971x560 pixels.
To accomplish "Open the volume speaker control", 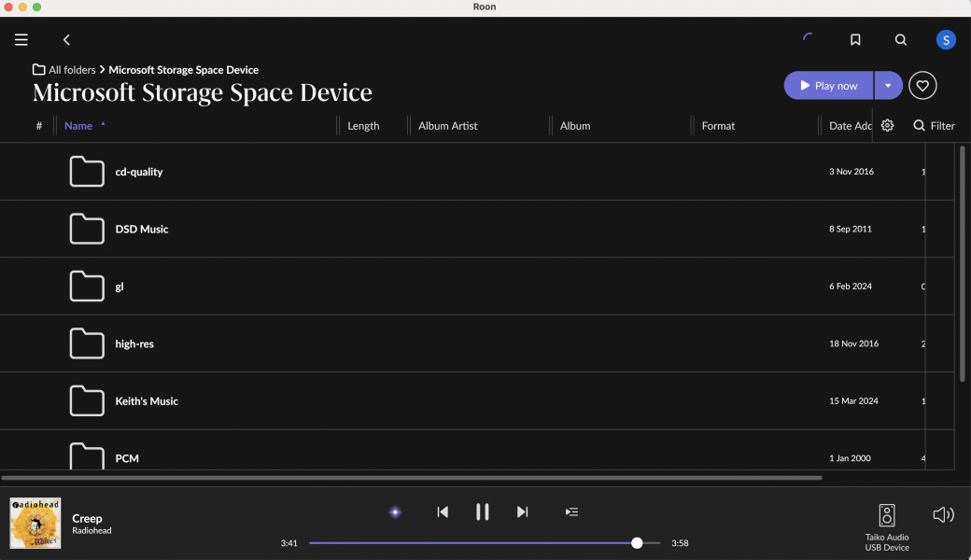I will 943,515.
